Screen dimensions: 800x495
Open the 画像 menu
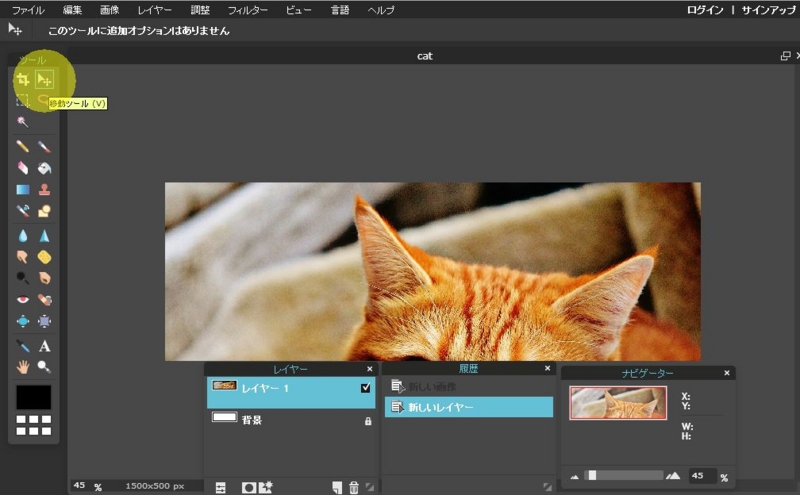[109, 10]
